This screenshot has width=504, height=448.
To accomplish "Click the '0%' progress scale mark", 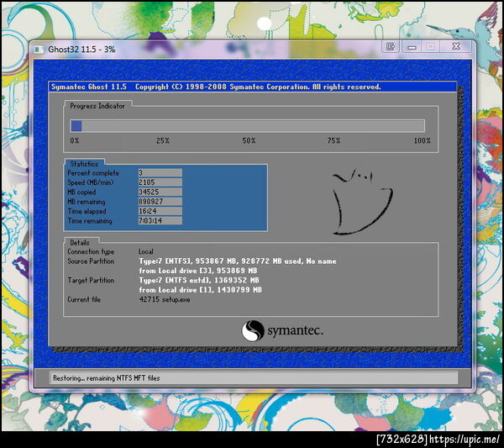I will 75,140.
